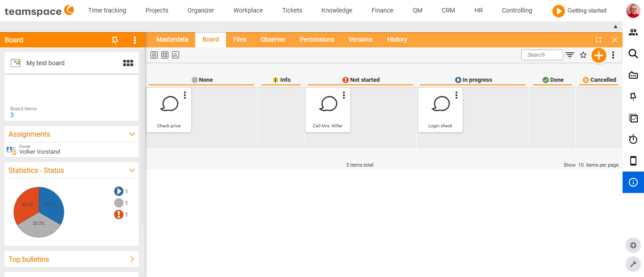Open the stopwatch sidebar icon
The height and width of the screenshot is (277, 644).
[x=633, y=139]
